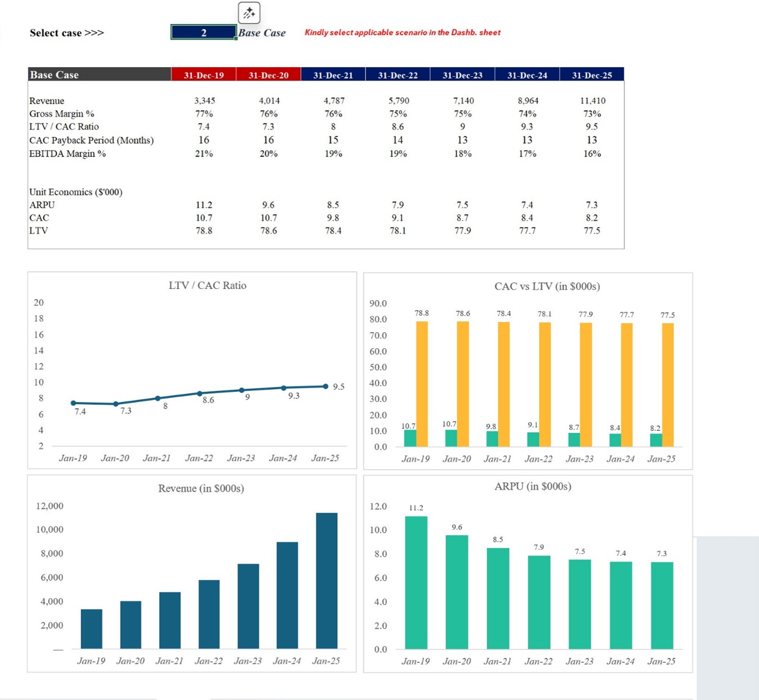Click the 9.5 endpoint on the line chart
The image size is (759, 700).
coord(326,386)
